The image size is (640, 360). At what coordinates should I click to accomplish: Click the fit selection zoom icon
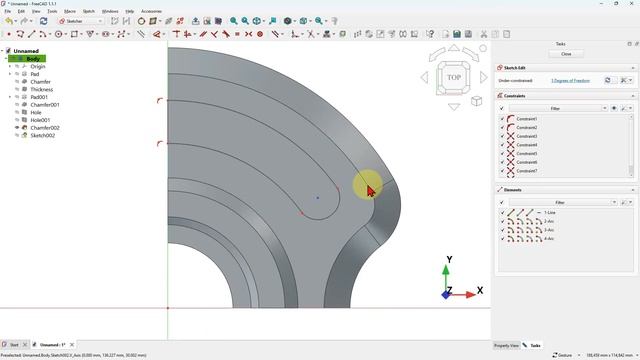click(245, 21)
